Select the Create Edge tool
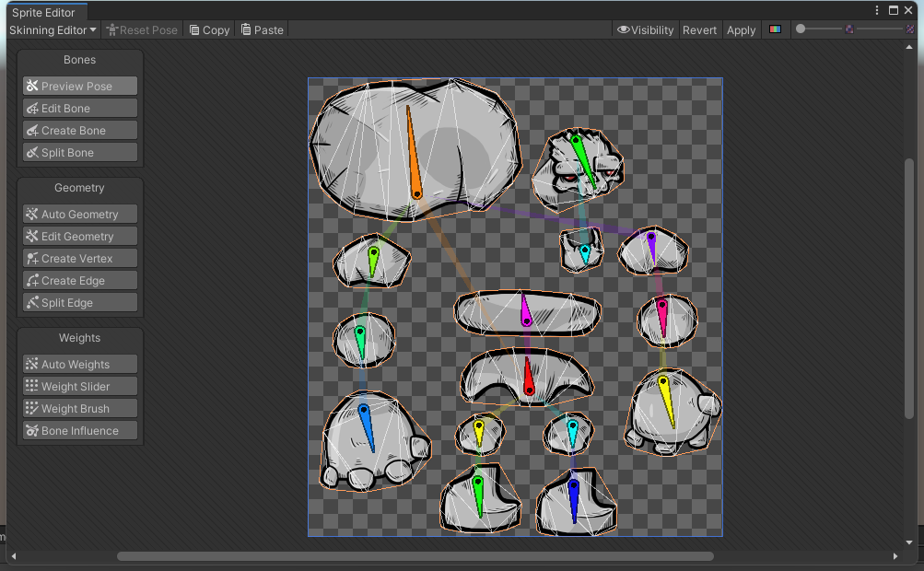 (x=79, y=280)
